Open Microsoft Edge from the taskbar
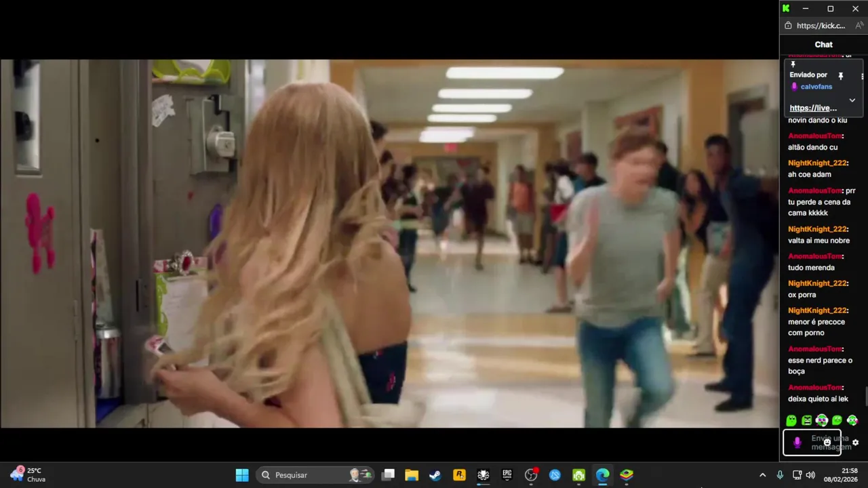The width and height of the screenshot is (868, 488). [603, 475]
